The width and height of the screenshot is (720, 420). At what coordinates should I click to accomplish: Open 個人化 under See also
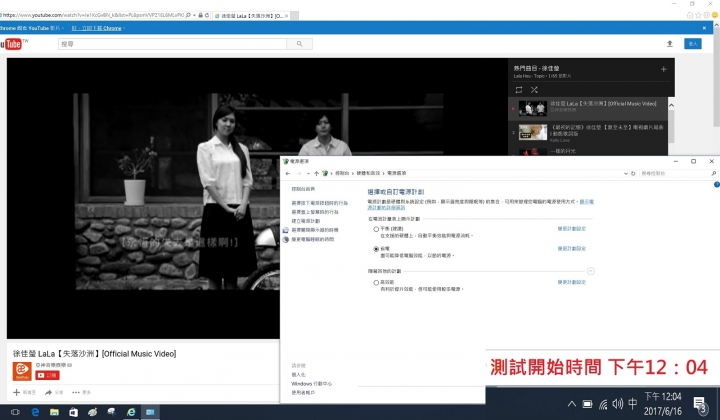[298, 375]
